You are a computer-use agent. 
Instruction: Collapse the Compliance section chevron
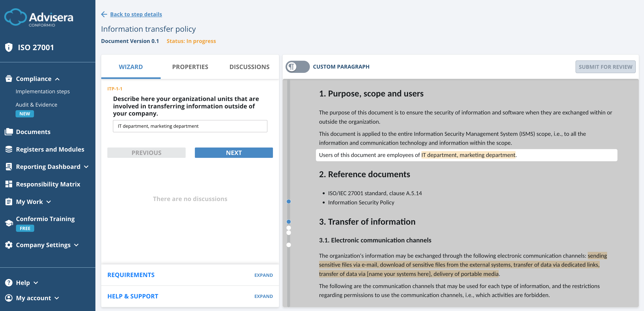click(58, 79)
